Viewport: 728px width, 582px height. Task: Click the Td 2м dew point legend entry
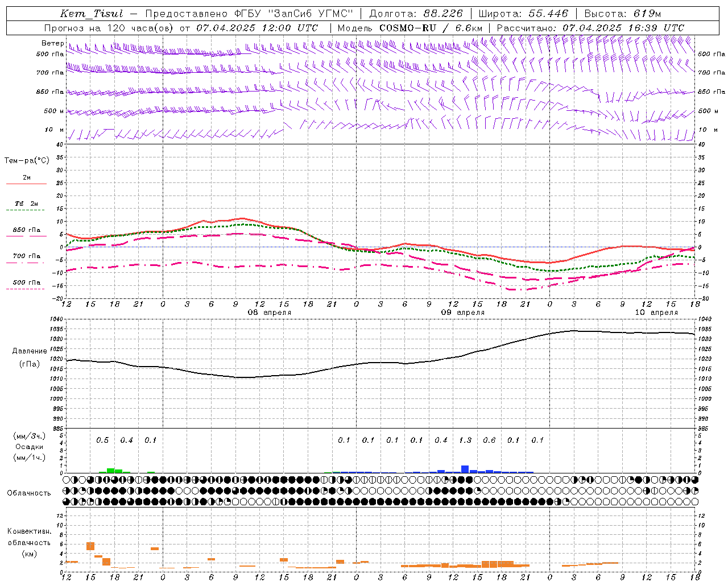point(27,203)
